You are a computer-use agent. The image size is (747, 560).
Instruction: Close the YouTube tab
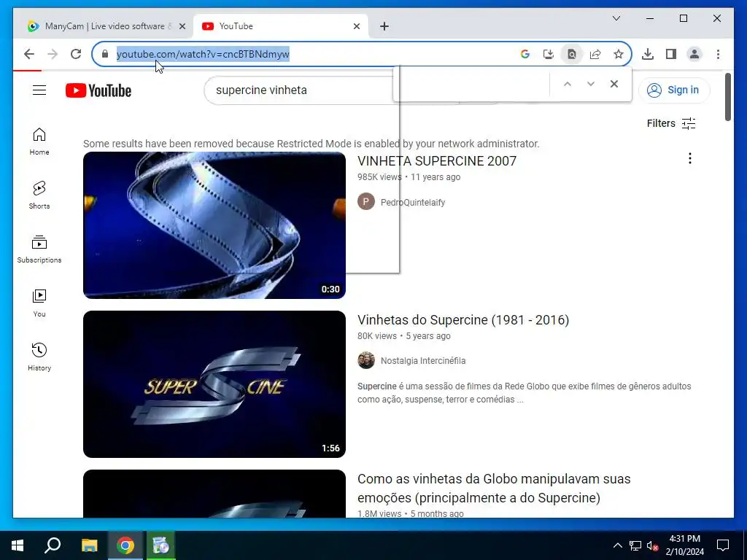click(x=356, y=26)
